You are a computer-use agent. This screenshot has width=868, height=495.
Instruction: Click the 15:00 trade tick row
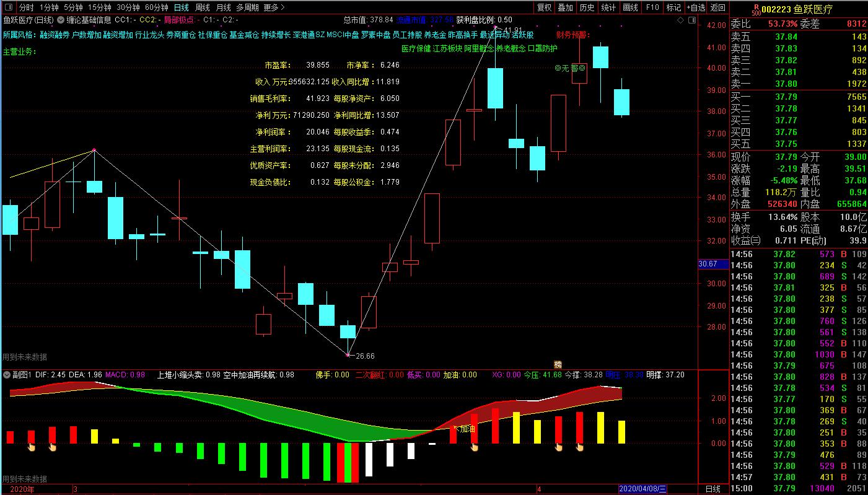click(x=799, y=489)
